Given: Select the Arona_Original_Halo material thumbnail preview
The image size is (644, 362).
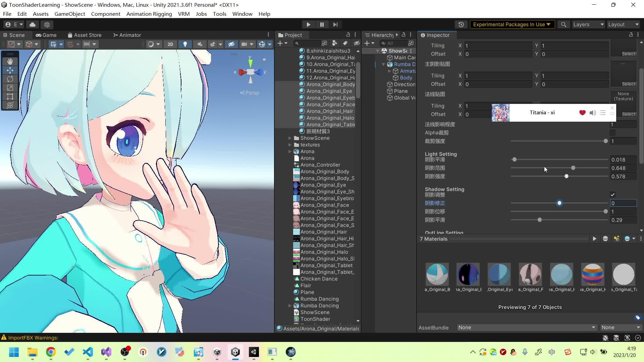Looking at the screenshot, I should coord(593,275).
